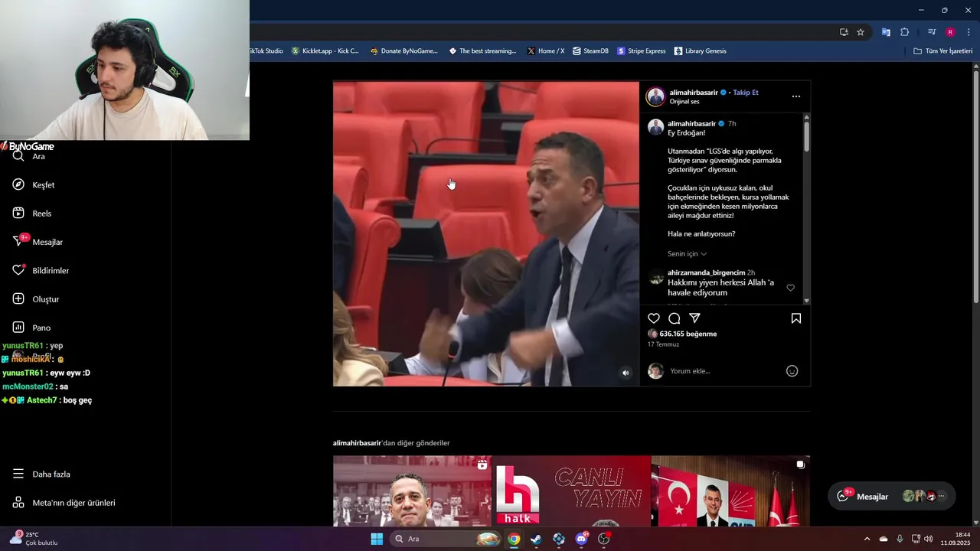Share the post with paper plane icon
Viewport: 980px width, 551px height.
pyautogui.click(x=694, y=318)
